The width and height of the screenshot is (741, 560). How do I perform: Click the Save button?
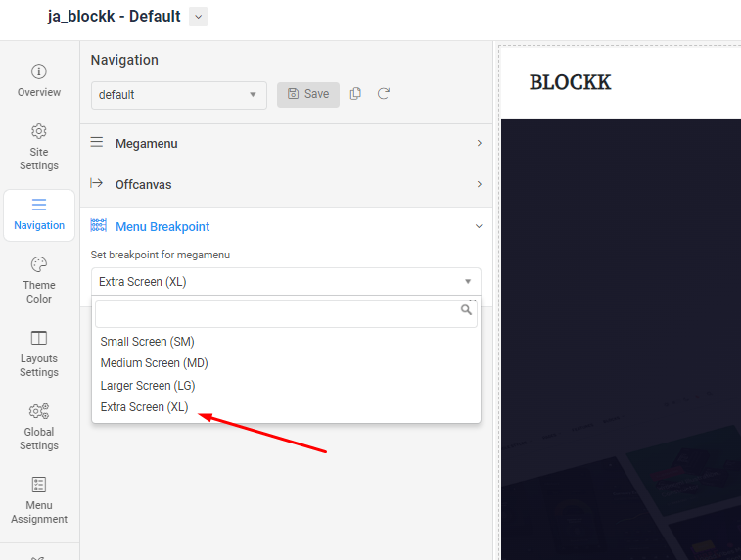coord(308,95)
